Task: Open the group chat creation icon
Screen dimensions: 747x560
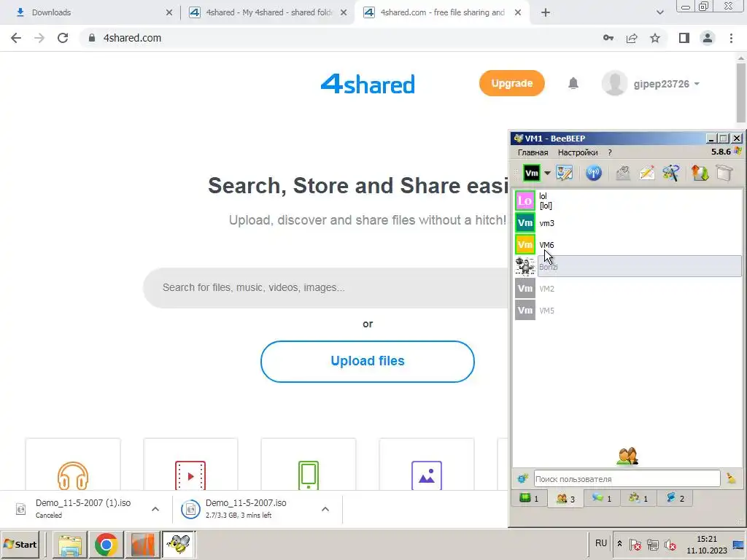Action: (670, 174)
